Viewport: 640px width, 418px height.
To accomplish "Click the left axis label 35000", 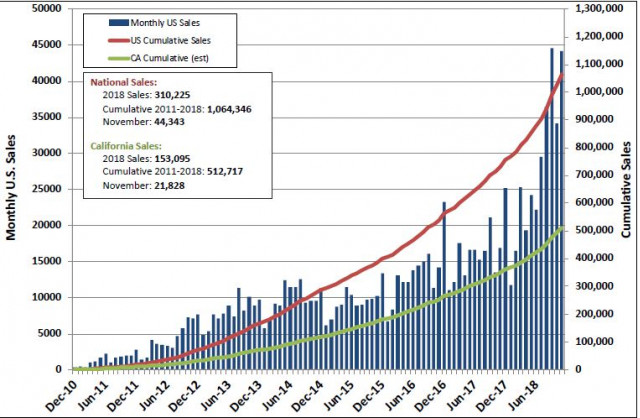I will pos(47,117).
